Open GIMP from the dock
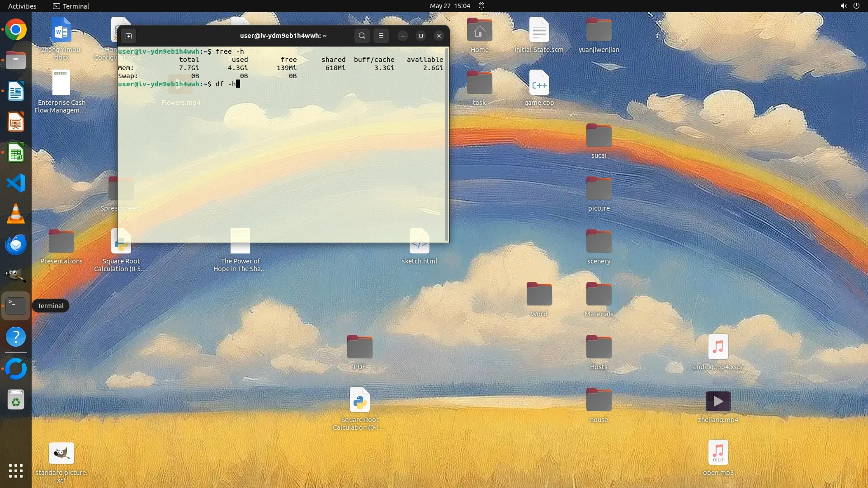The width and height of the screenshot is (868, 488). (x=16, y=275)
